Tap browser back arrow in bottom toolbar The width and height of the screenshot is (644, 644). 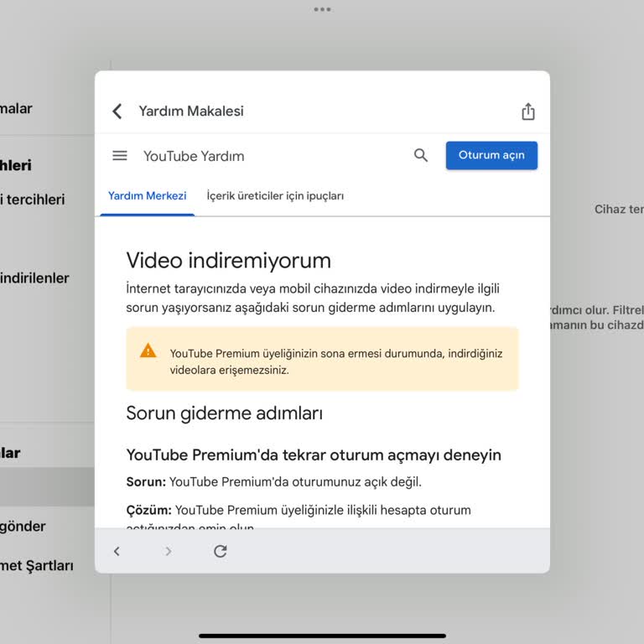pyautogui.click(x=117, y=551)
